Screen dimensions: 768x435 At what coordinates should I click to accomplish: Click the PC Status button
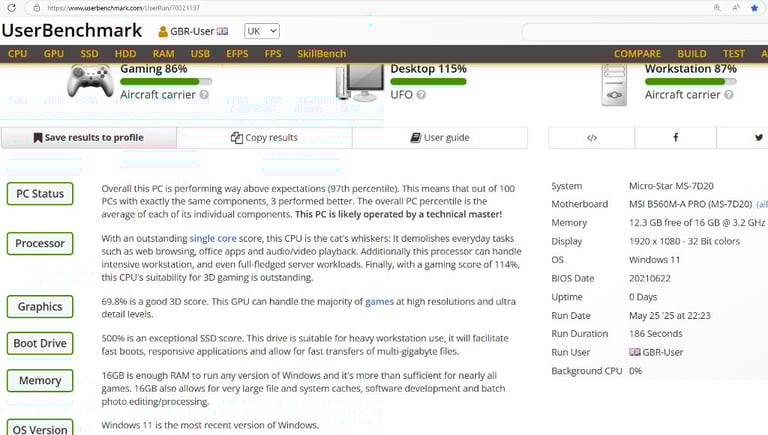(x=40, y=194)
